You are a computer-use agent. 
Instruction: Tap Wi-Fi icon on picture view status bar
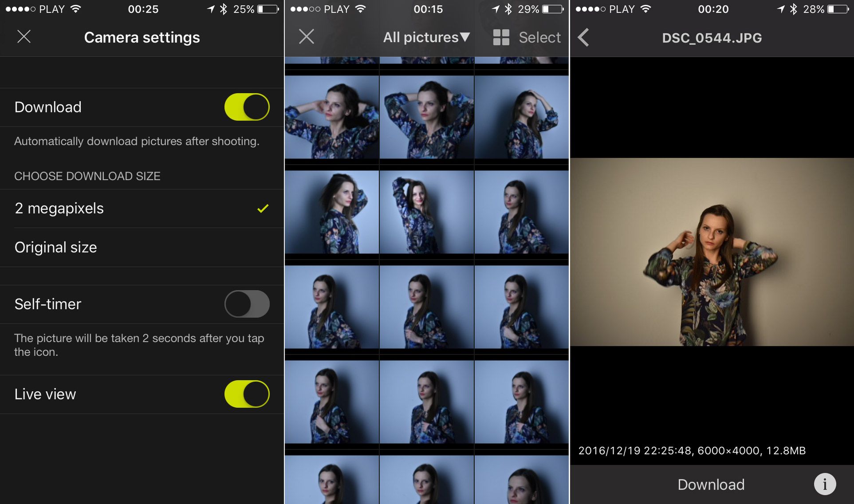(x=645, y=9)
